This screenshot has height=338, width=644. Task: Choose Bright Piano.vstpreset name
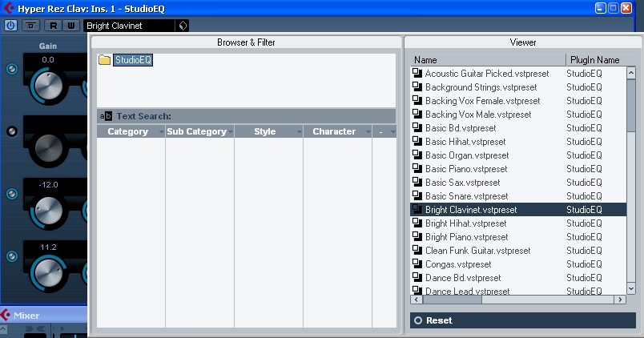[x=466, y=237]
